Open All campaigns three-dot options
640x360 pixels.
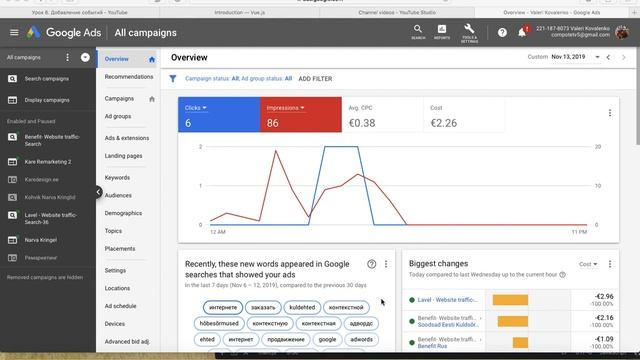tap(67, 58)
